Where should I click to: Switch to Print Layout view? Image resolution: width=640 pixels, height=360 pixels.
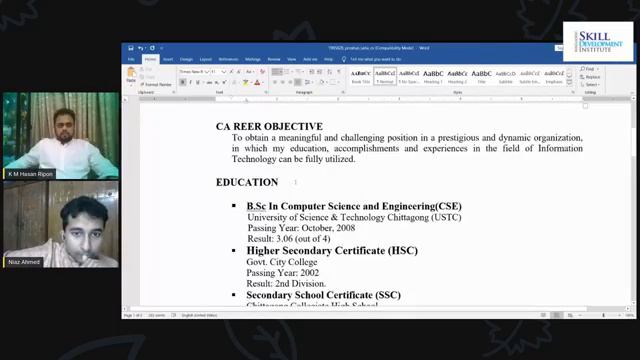coord(556,316)
